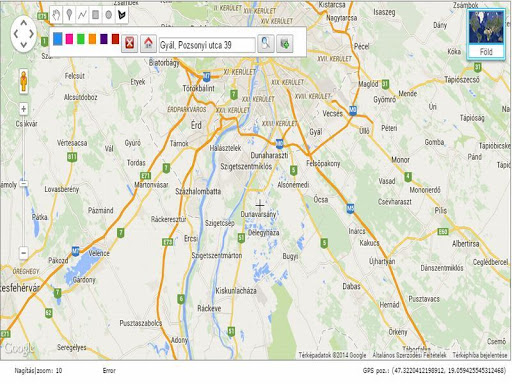This screenshot has height=384, width=512.
Task: Click the magnifier search button
Action: point(266,43)
